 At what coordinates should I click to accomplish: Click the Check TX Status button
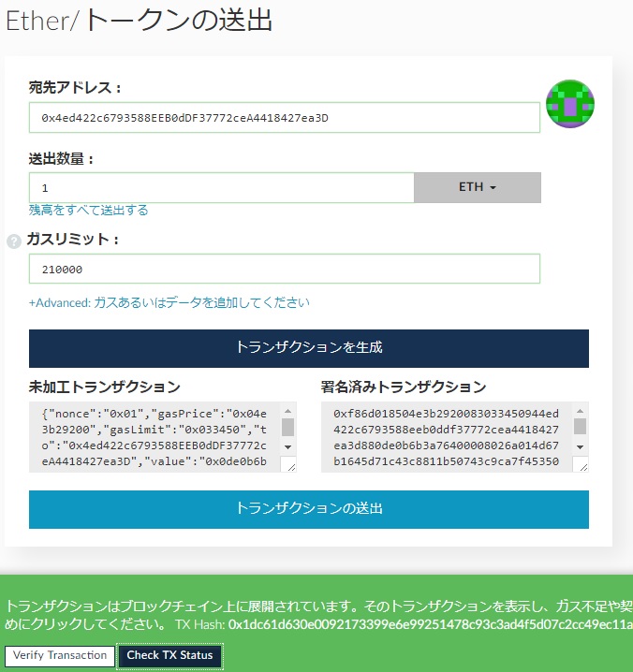tap(169, 656)
